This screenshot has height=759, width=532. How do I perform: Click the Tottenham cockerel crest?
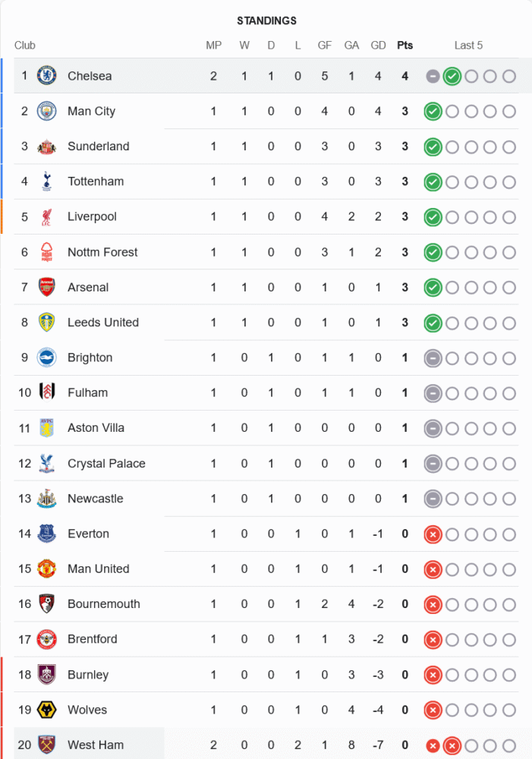47,181
